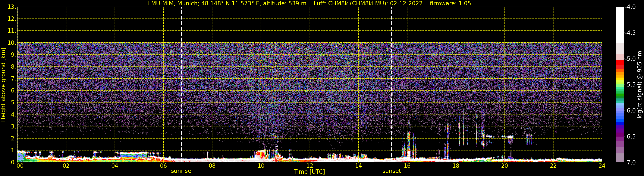Viewport: 644px width, 176px height.
Task: Click the "1." height axis tick label
Action: pos(13,150)
